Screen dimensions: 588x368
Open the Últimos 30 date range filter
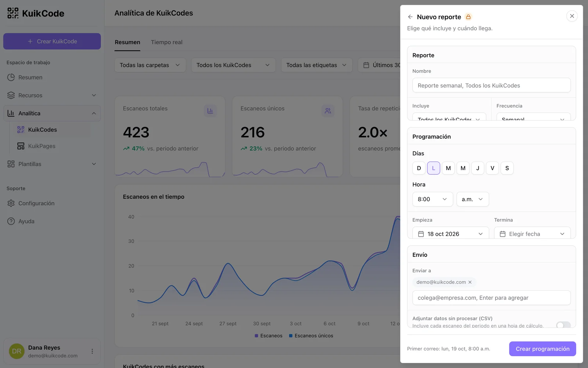379,65
